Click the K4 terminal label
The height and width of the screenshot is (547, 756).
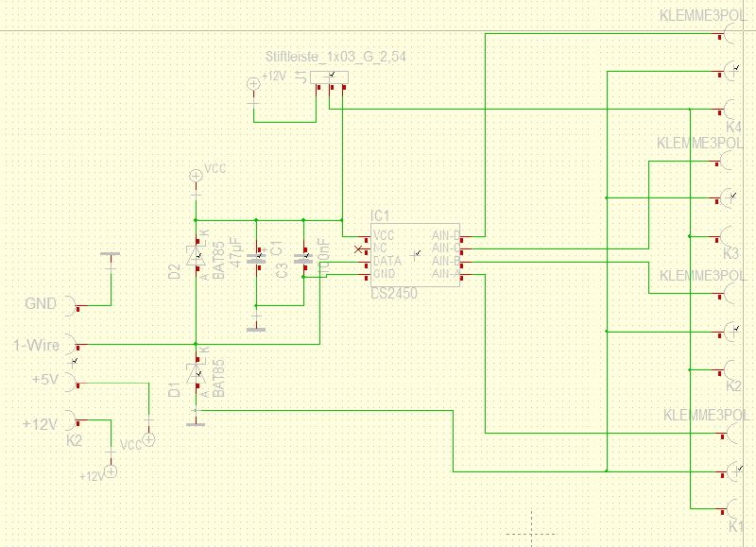[x=734, y=127]
